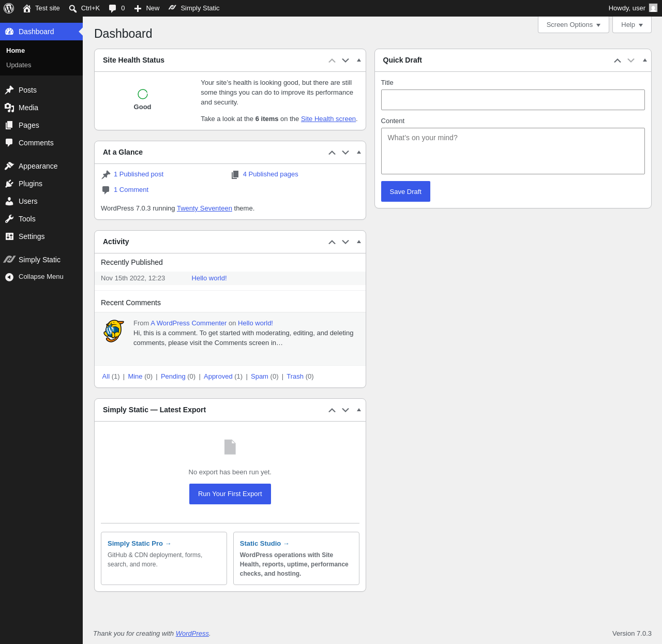Expand the Screen Options panel

tap(574, 25)
